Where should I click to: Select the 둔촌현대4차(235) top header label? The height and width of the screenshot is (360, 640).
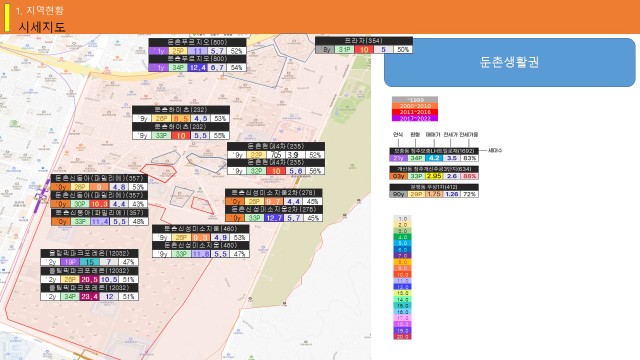pyautogui.click(x=276, y=146)
